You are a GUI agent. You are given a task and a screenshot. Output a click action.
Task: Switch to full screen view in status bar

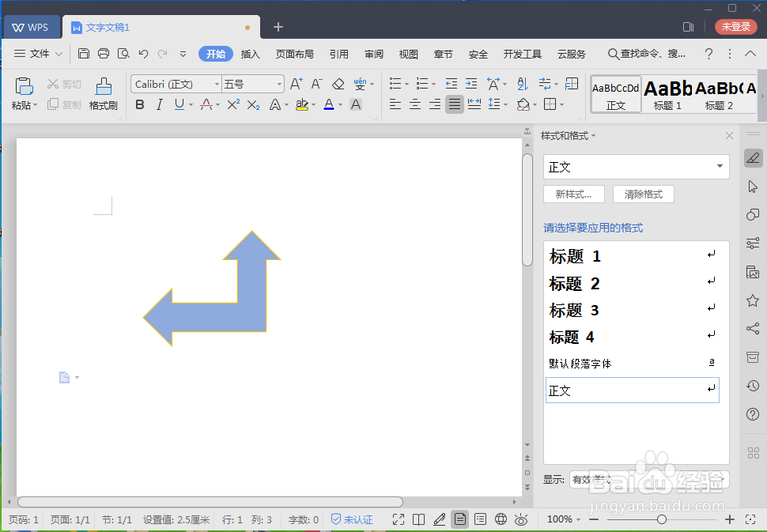pos(399,519)
